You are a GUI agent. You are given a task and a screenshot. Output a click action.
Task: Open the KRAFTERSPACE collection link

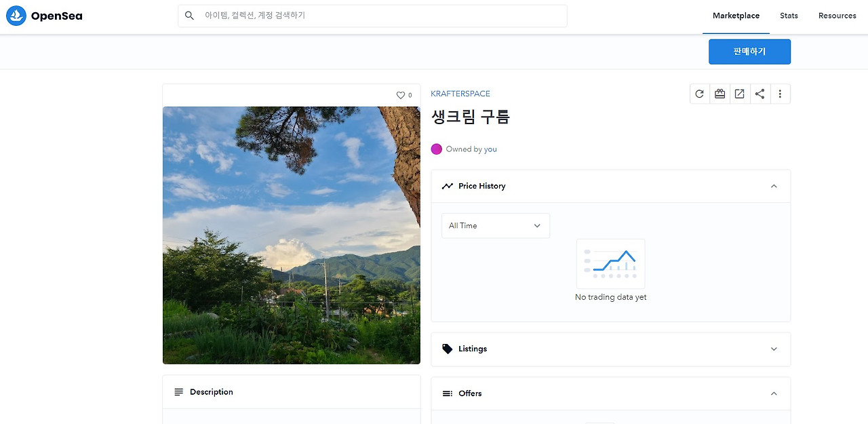[460, 93]
